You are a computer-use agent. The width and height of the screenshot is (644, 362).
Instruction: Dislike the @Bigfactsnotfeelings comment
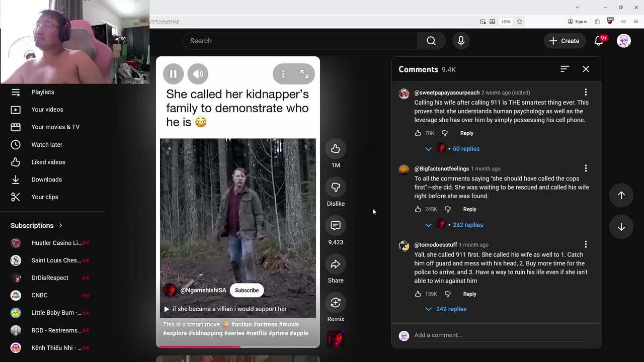tap(448, 209)
